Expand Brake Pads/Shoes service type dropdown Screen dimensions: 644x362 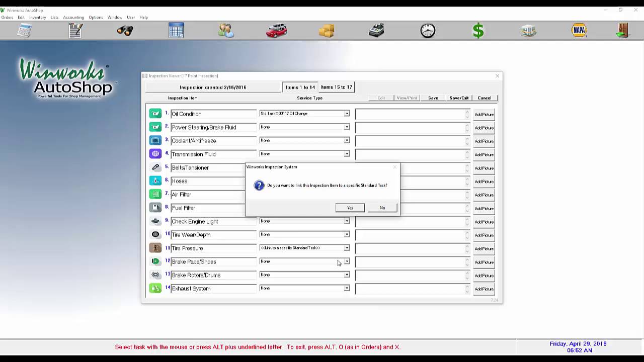coord(347,261)
